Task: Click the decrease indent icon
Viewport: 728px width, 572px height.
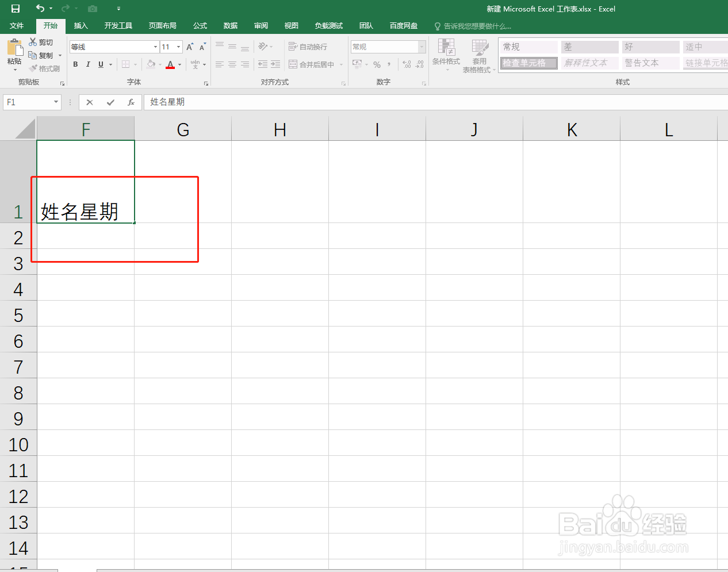Action: click(x=263, y=64)
